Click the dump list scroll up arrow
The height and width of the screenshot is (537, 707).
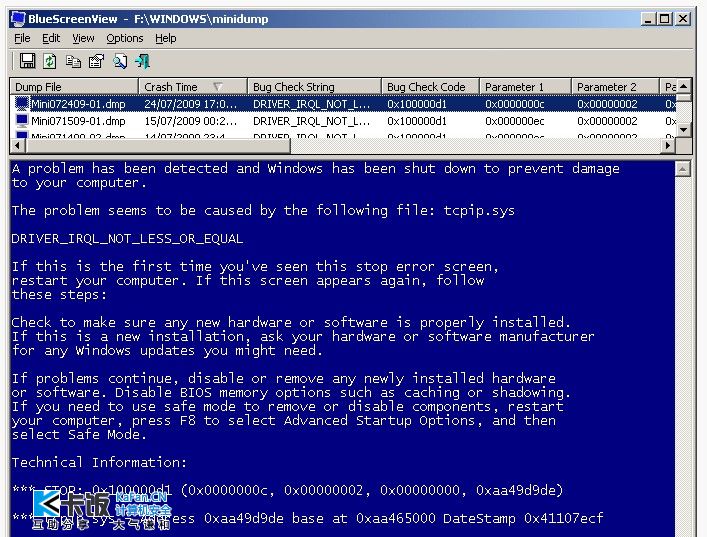(x=684, y=86)
